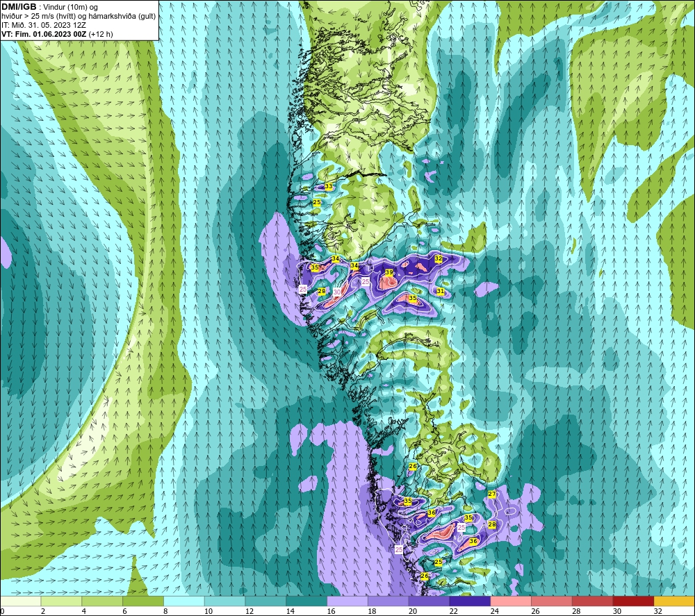Select the orange above-32 m/s legend swatch

pyautogui.click(x=674, y=601)
